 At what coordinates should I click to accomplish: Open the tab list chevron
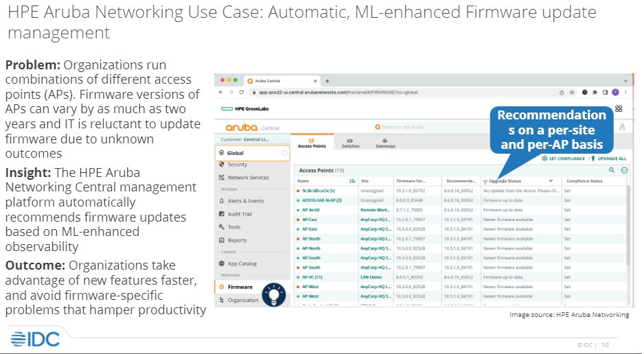625,81
